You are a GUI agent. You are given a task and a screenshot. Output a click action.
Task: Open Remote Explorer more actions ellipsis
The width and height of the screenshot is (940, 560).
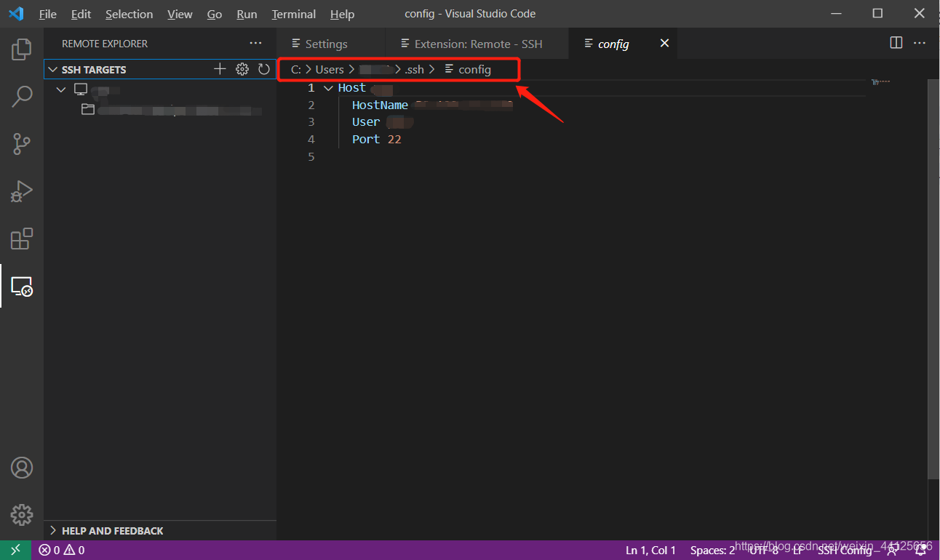point(255,44)
